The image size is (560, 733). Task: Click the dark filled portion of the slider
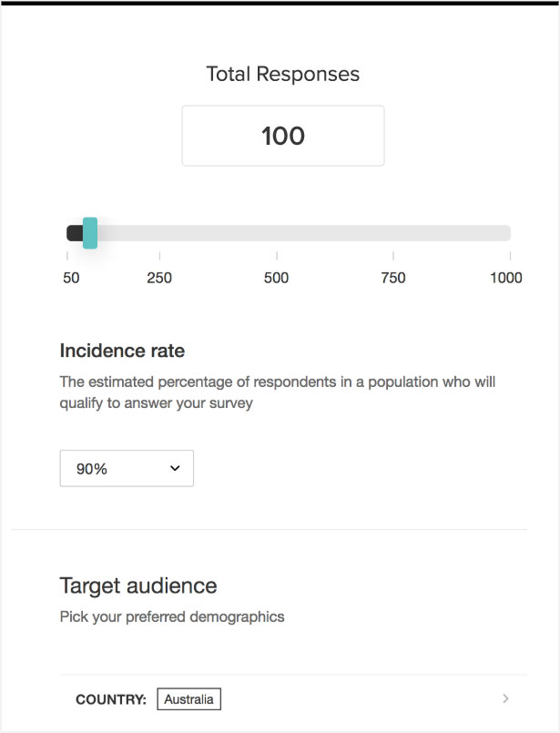(74, 233)
